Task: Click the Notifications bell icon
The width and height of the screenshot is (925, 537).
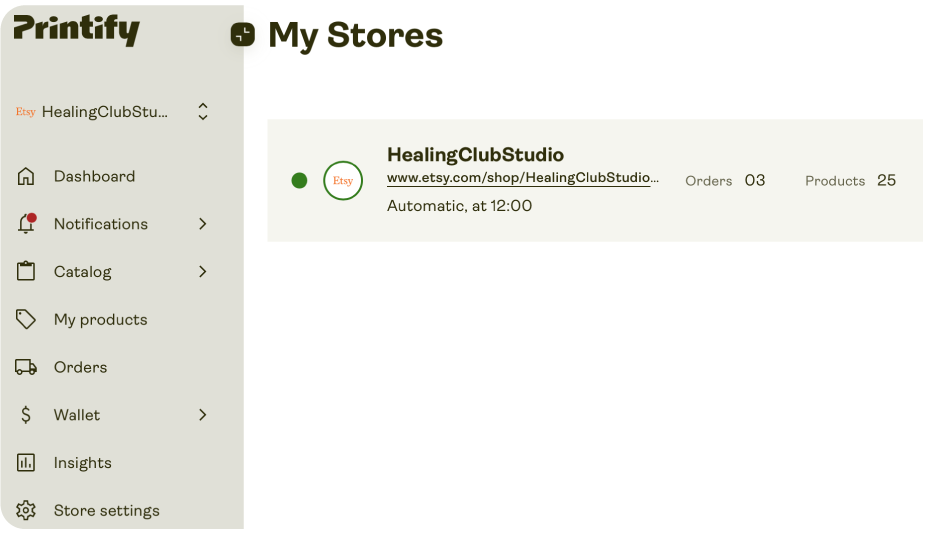Action: click(x=27, y=224)
